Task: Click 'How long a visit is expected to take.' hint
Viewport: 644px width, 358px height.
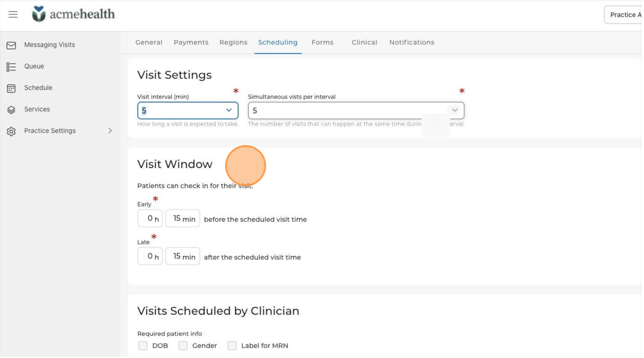Action: (x=188, y=124)
